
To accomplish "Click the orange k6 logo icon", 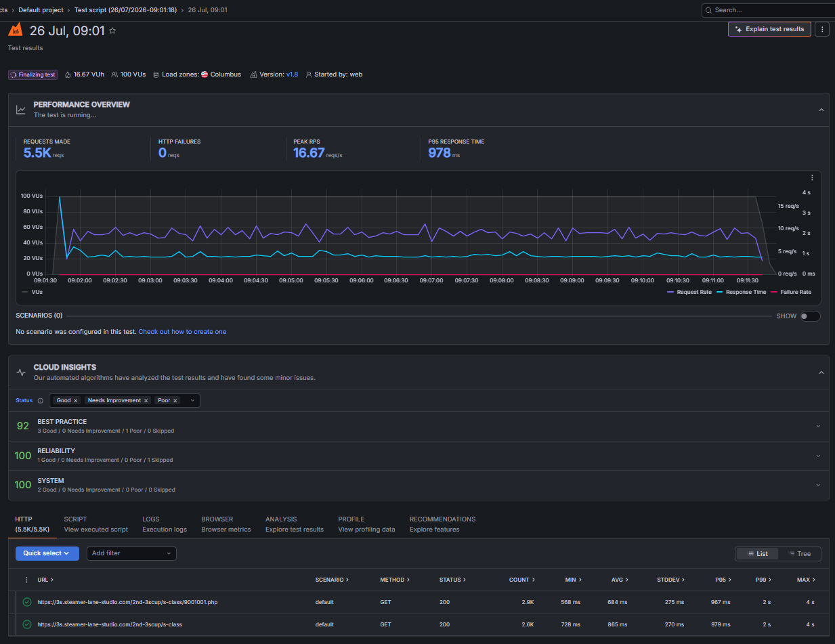I will [x=15, y=30].
